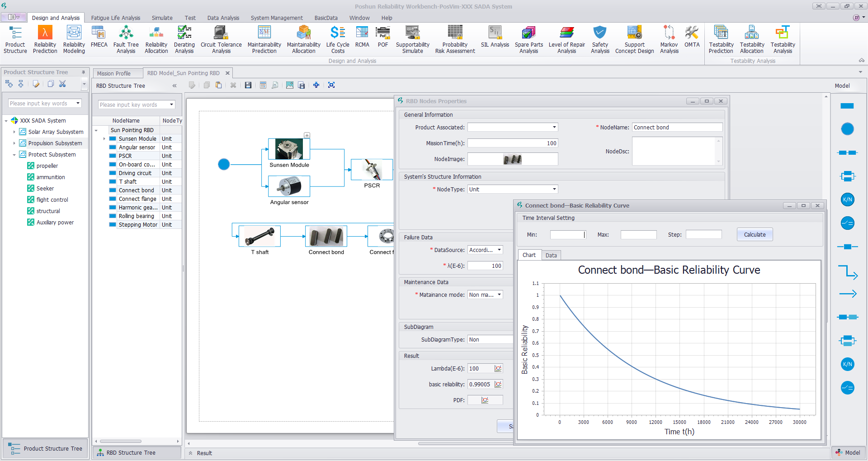Image resolution: width=868 pixels, height=461 pixels.
Task: Open System Management ribbon tab
Action: tap(277, 18)
